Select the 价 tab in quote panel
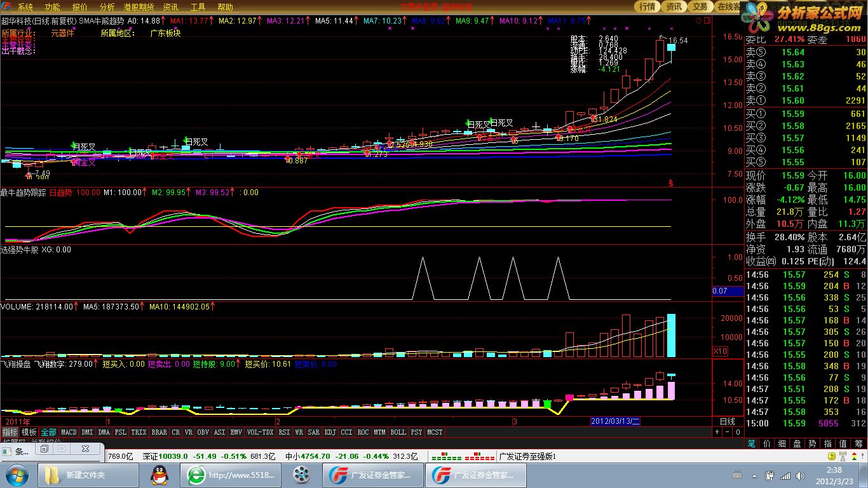 click(x=767, y=444)
